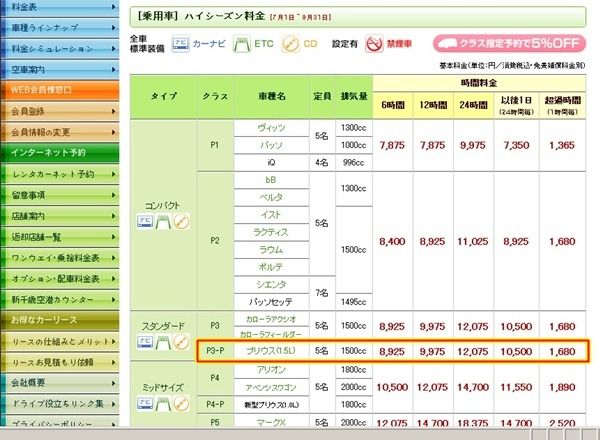The image size is (600, 440).
Task: Open 料金シミュレーション sidebar item
Action: (60, 49)
